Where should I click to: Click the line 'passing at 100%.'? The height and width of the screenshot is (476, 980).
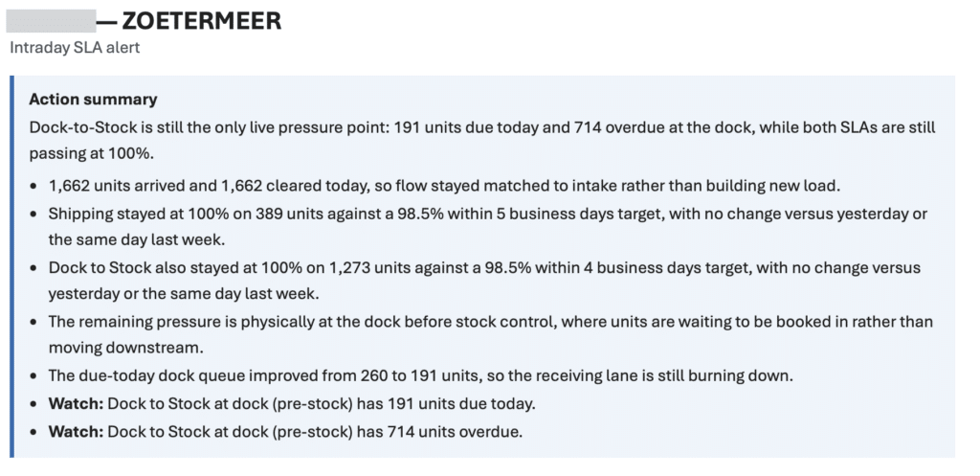coord(91,154)
